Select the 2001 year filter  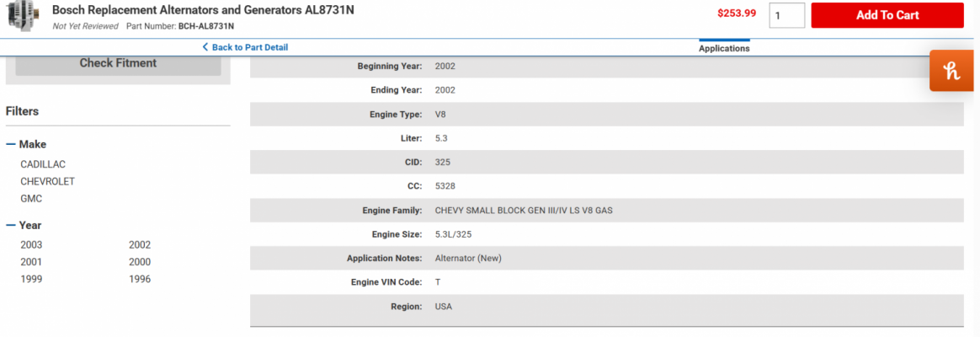point(31,262)
